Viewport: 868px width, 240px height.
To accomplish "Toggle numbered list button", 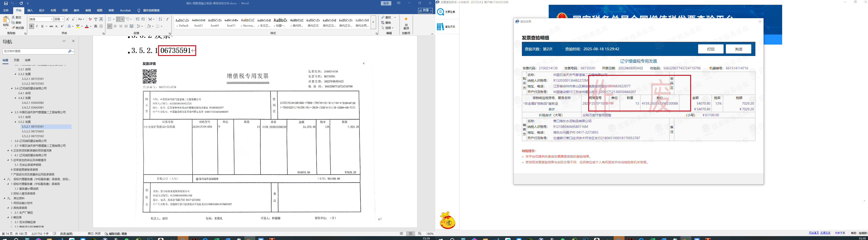I will [x=119, y=19].
